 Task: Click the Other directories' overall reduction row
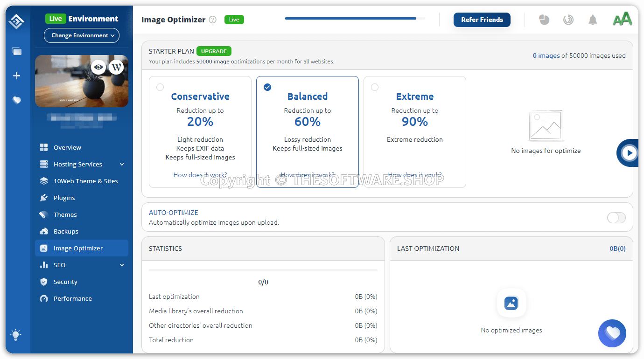click(x=263, y=325)
